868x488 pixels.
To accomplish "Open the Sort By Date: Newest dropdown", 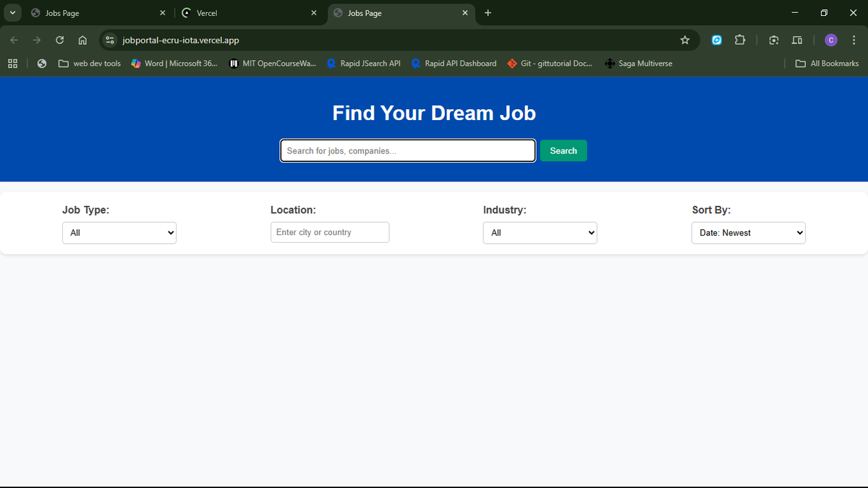I will 749,233.
